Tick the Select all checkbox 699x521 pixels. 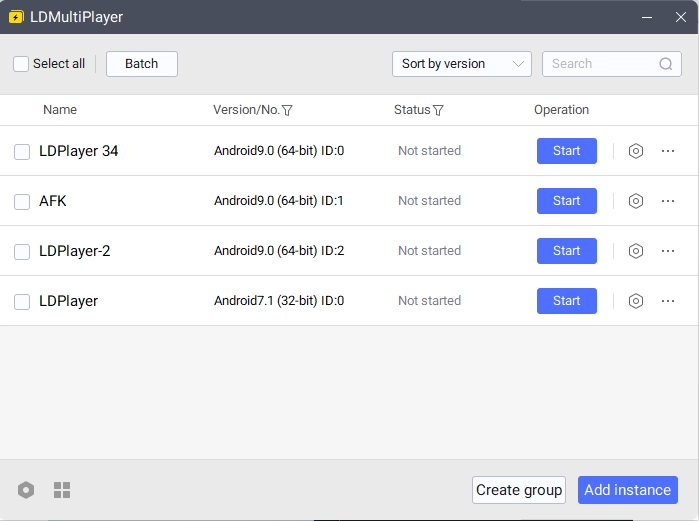[x=21, y=64]
